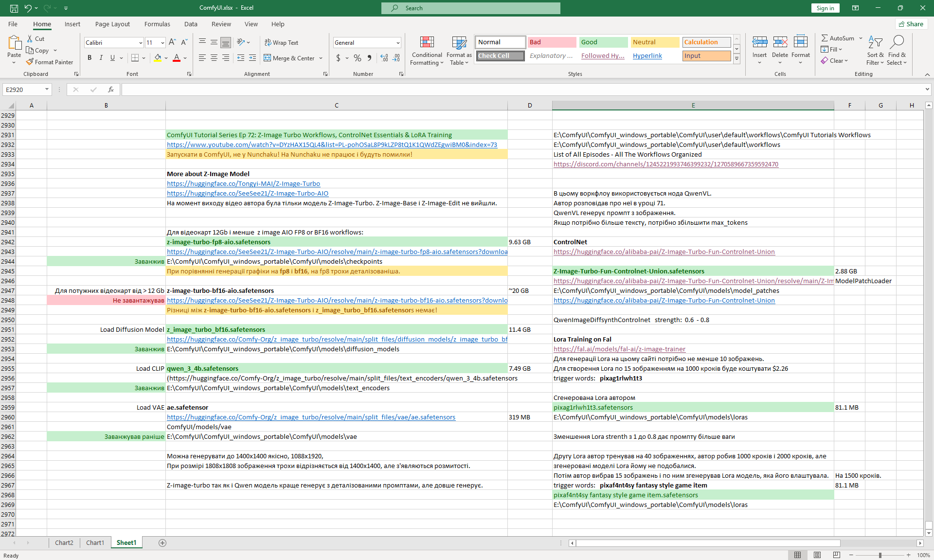Click the Format Painter brush icon

30,62
